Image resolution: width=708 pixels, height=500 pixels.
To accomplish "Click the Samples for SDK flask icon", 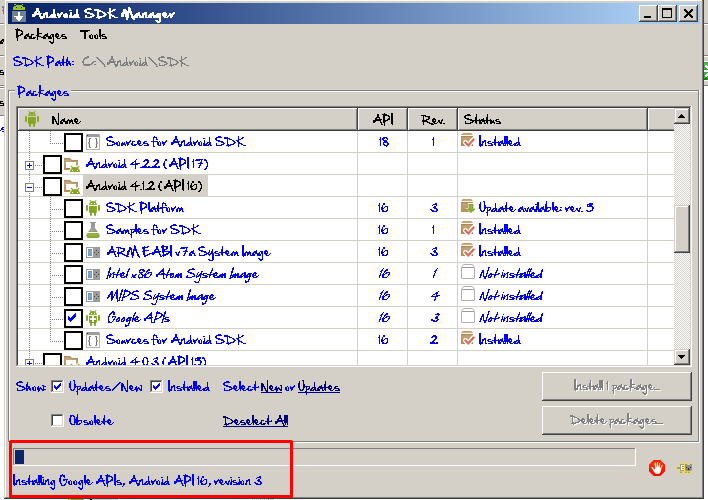I will tap(93, 230).
